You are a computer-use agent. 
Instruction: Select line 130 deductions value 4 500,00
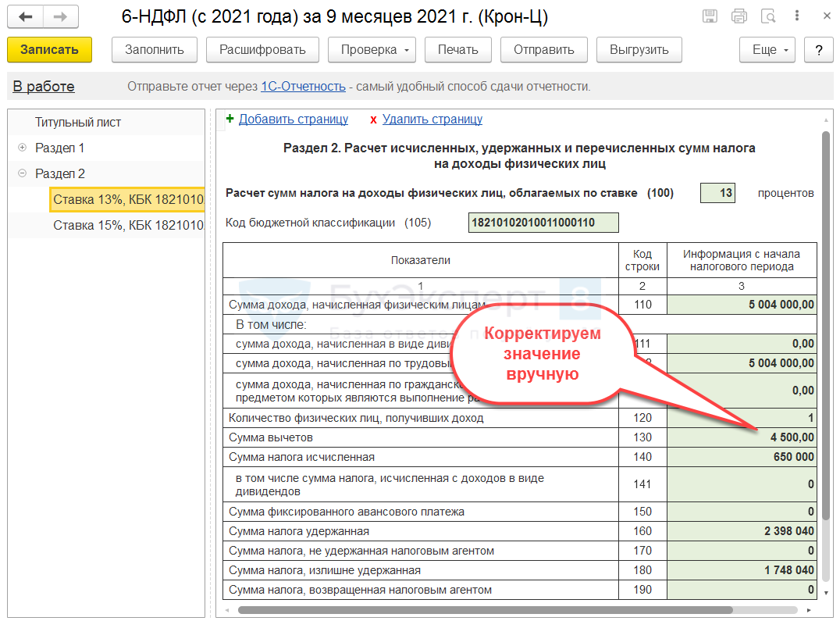[x=742, y=437]
